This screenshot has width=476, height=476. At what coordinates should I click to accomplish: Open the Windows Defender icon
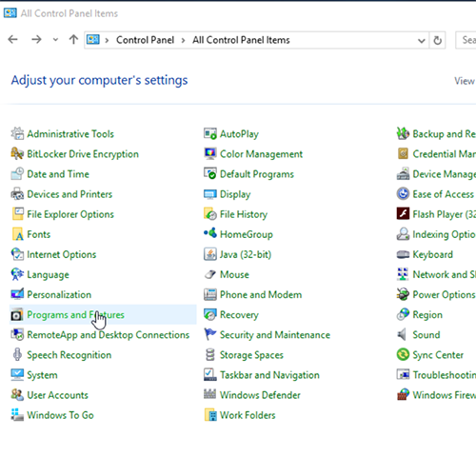click(x=210, y=394)
